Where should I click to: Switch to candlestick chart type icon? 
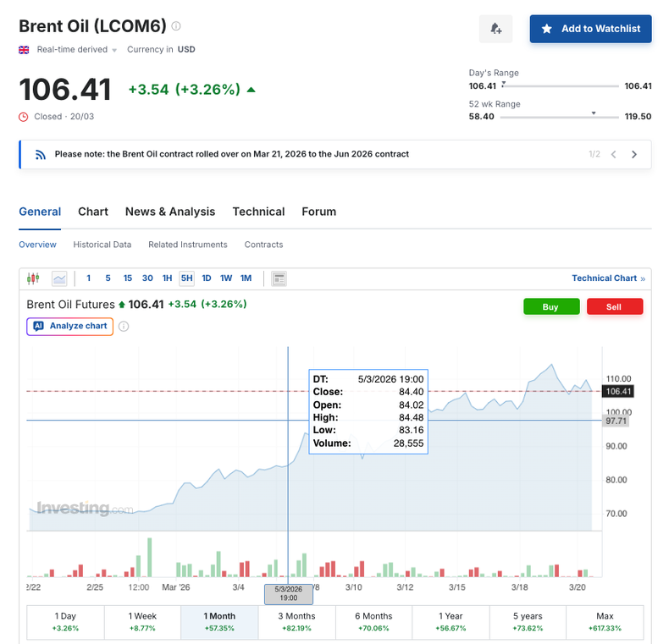coord(34,278)
